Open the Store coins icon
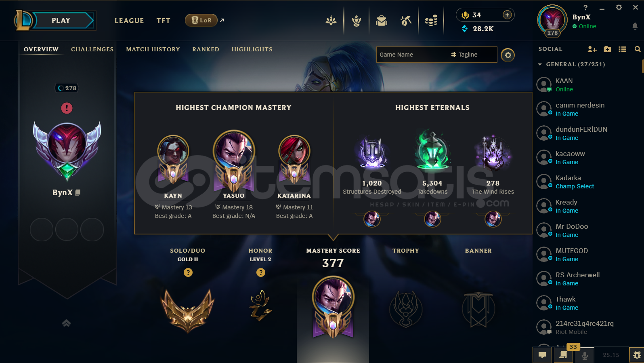The height and width of the screenshot is (363, 644). [x=431, y=20]
